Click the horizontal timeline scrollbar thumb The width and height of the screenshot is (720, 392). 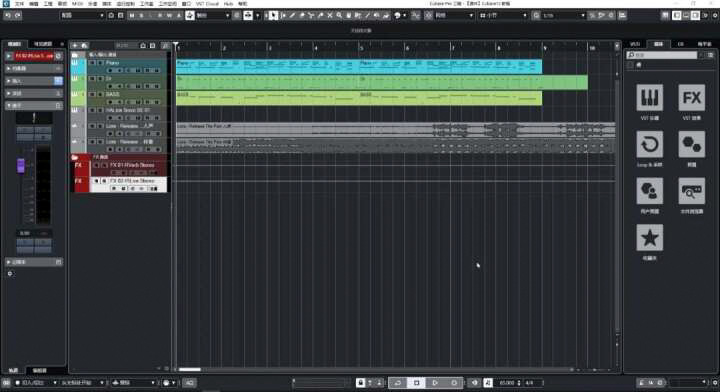(x=190, y=370)
